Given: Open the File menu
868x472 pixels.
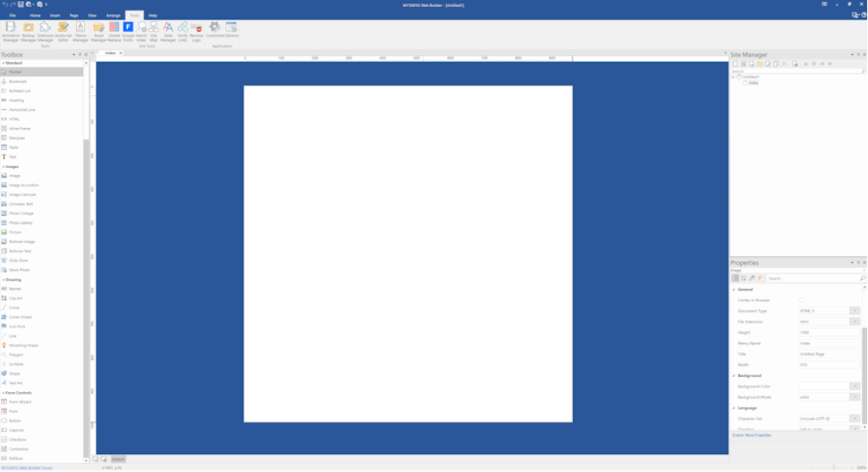Looking at the screenshot, I should pos(13,16).
